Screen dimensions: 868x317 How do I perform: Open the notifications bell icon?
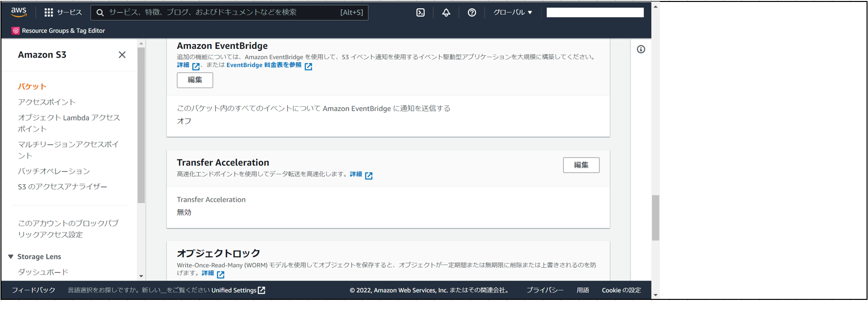[x=446, y=13]
